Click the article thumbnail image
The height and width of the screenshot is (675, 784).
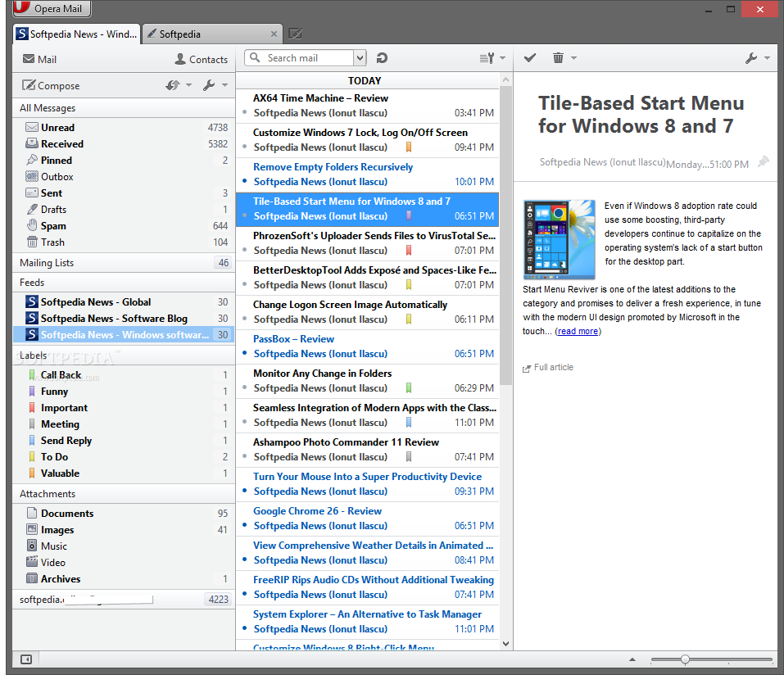(x=559, y=239)
